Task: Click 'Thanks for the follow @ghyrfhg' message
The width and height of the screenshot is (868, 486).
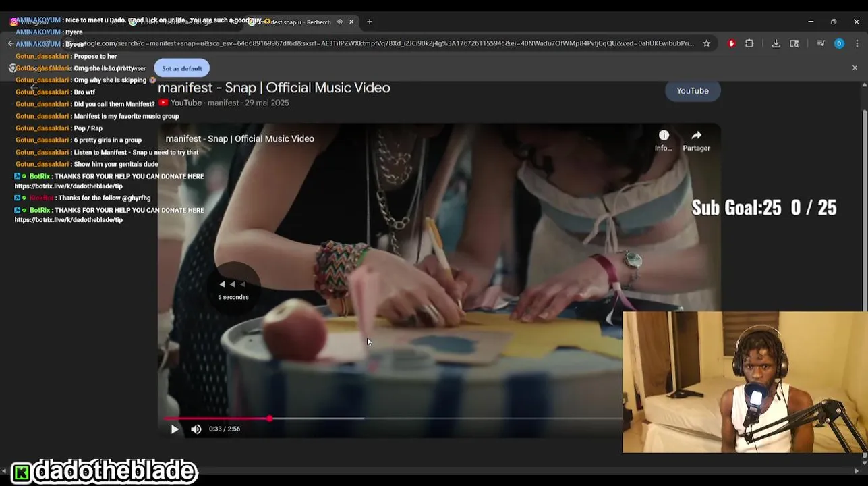Action: coord(104,198)
